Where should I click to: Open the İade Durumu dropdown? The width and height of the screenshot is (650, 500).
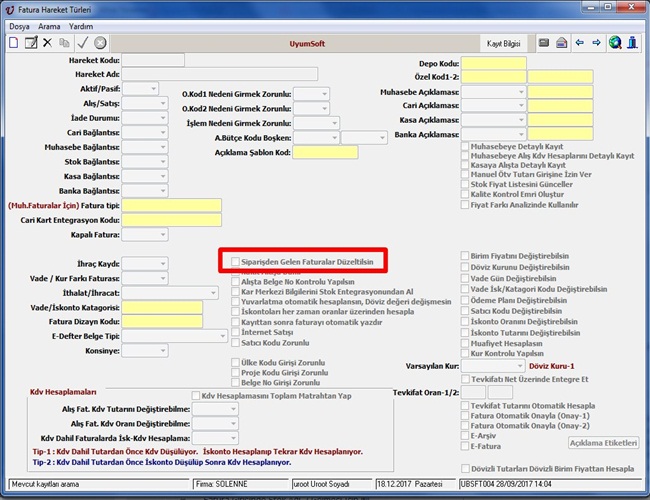coord(163,118)
